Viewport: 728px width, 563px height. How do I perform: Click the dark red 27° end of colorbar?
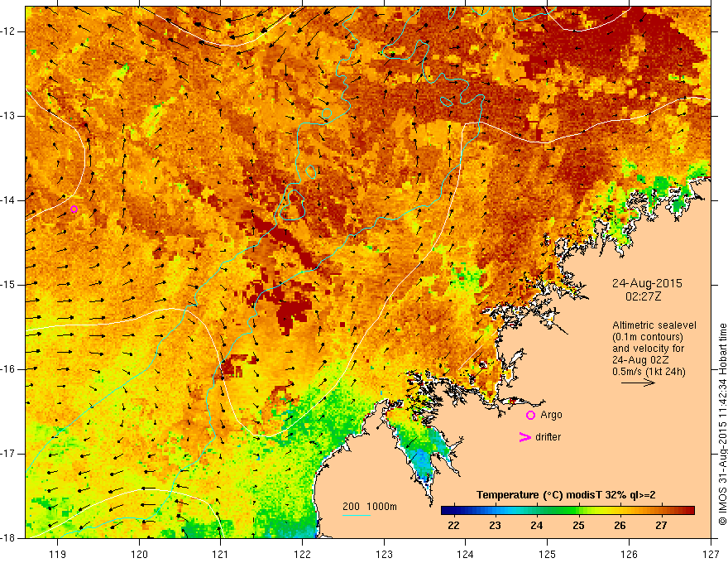point(688,511)
